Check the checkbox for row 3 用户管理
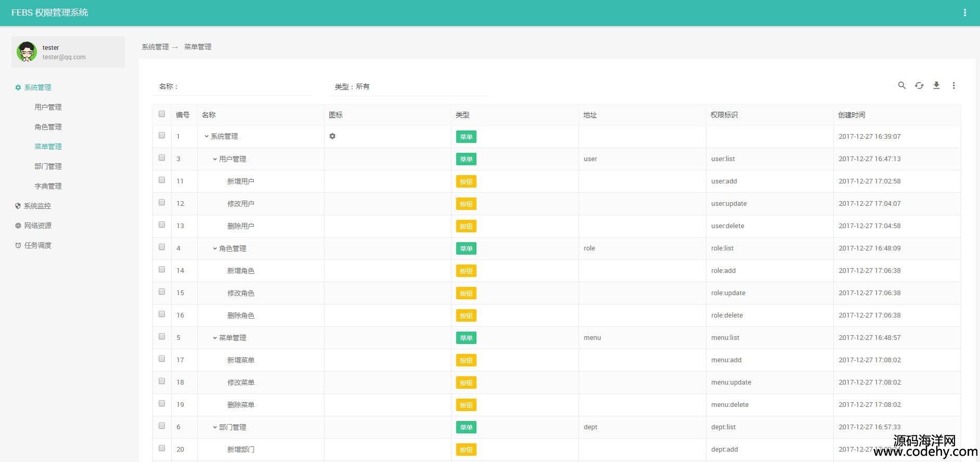The image size is (980, 462). [x=162, y=157]
